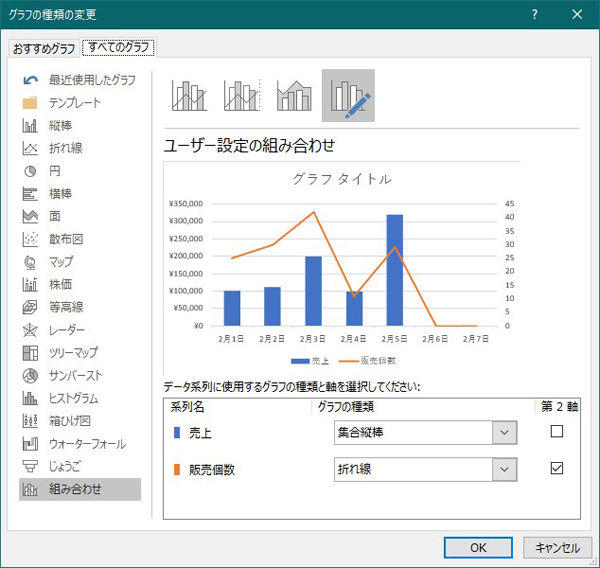Choose 円 (pie) chart category
The height and width of the screenshot is (568, 600).
pyautogui.click(x=55, y=171)
